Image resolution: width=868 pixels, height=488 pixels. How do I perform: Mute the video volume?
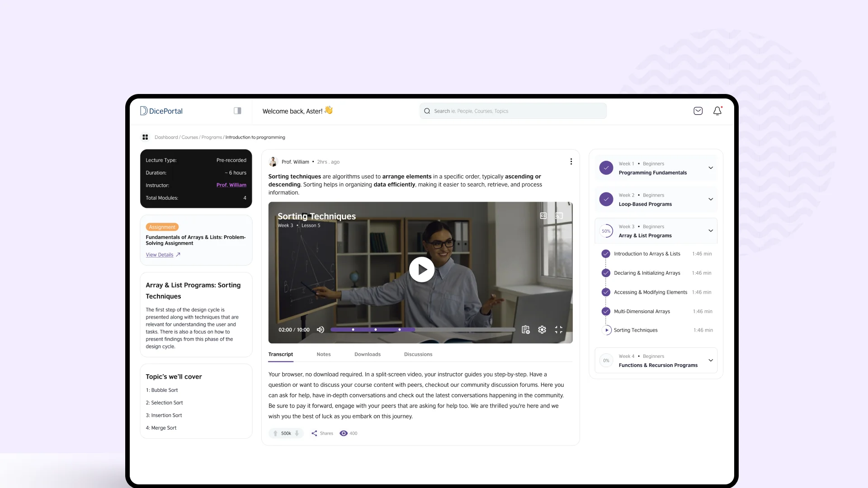click(321, 330)
